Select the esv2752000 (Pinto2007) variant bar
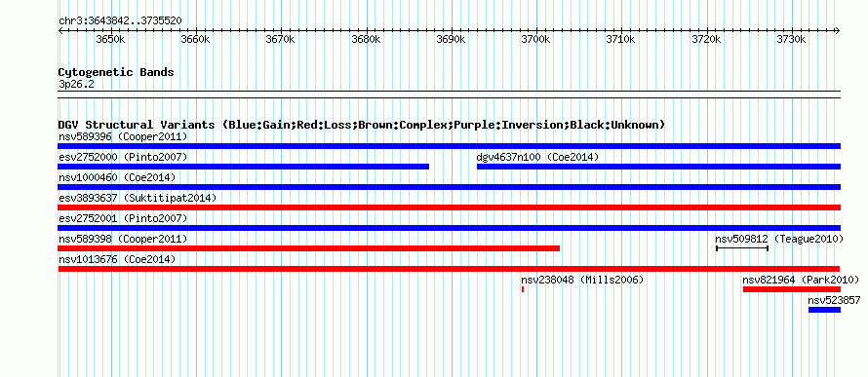The height and width of the screenshot is (377, 868). click(x=244, y=167)
